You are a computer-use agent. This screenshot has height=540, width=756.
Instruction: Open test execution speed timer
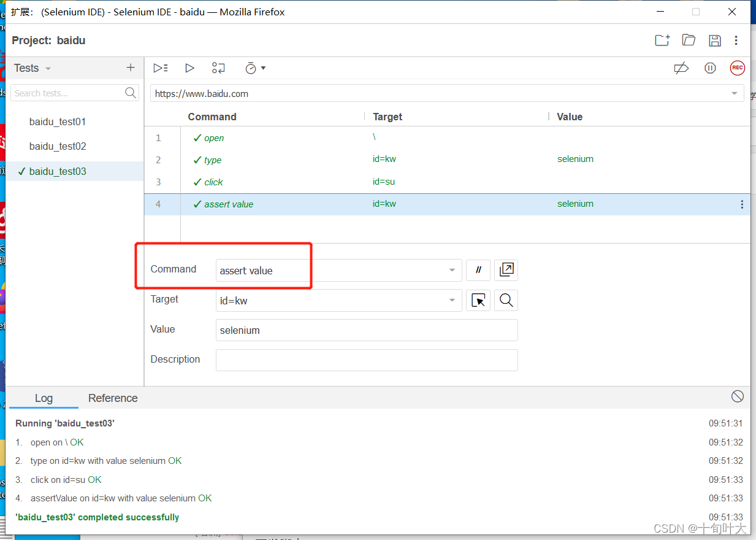254,68
